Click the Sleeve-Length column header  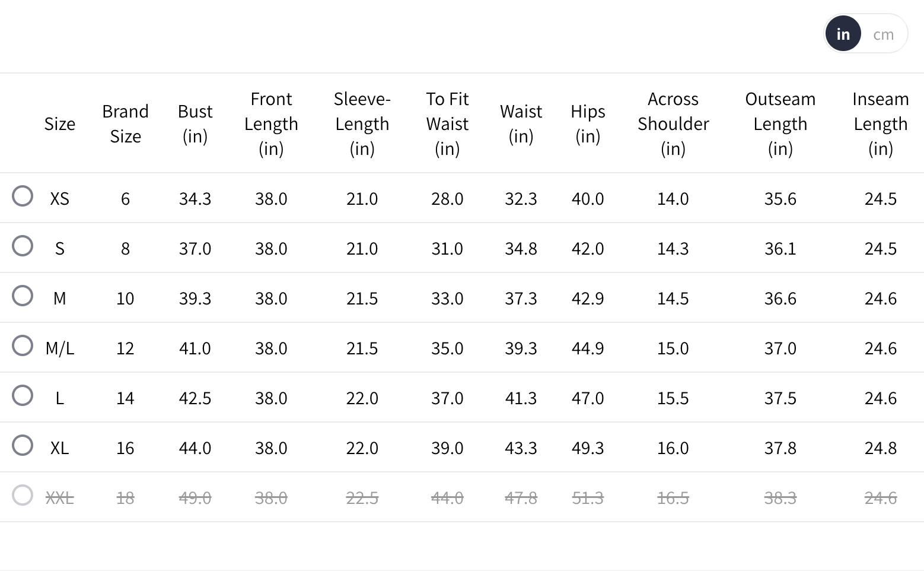pyautogui.click(x=362, y=123)
